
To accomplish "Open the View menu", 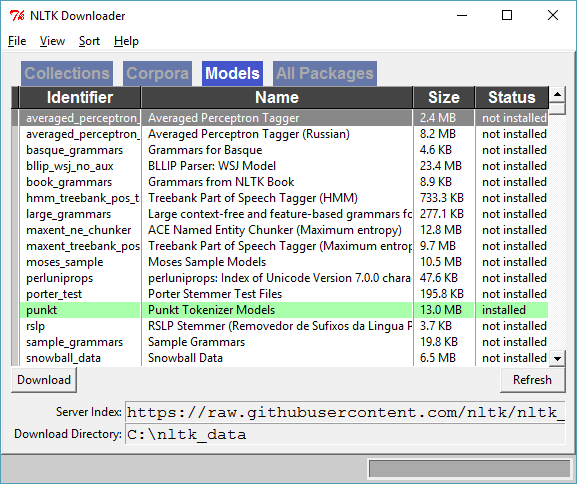I will point(52,41).
